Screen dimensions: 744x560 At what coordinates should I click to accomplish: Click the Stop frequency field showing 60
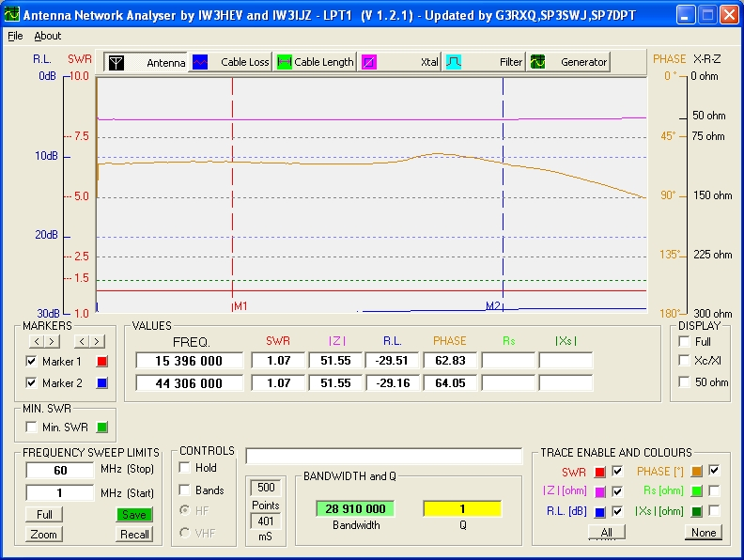coord(60,470)
